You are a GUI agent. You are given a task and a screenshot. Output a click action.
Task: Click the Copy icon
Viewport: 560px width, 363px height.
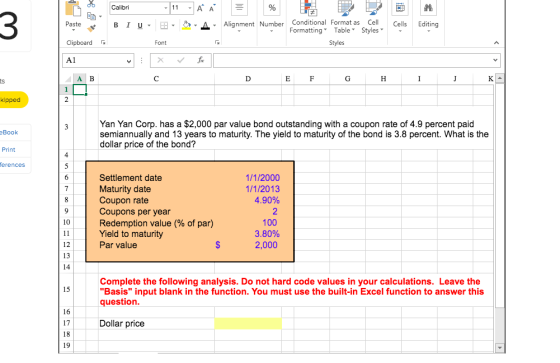pos(91,16)
